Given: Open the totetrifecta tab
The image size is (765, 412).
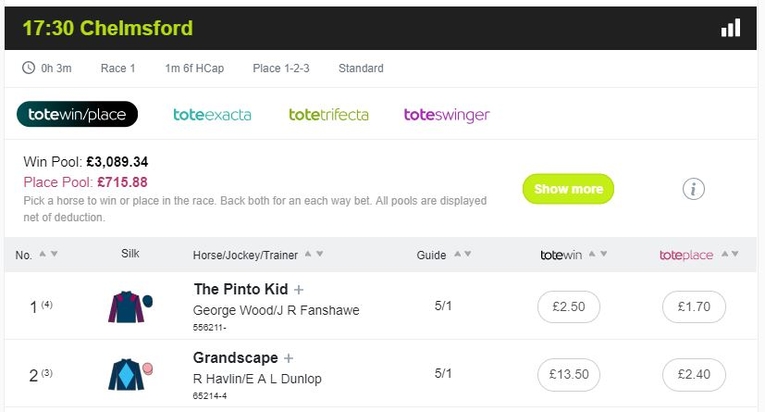Looking at the screenshot, I should 329,115.
